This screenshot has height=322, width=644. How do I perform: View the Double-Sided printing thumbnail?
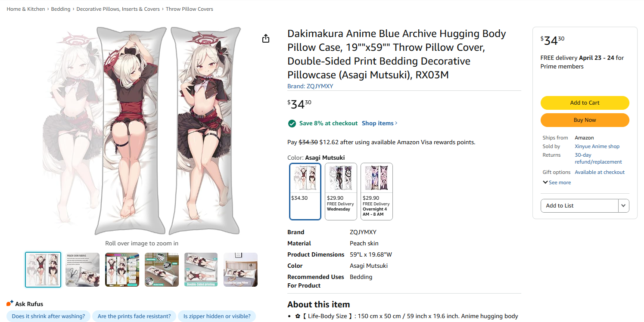(201, 269)
